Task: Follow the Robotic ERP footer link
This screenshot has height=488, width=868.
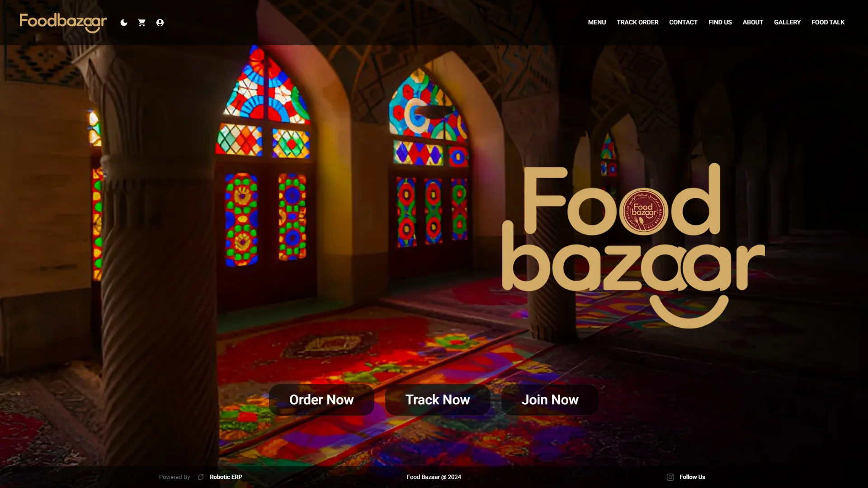Action: (x=226, y=477)
